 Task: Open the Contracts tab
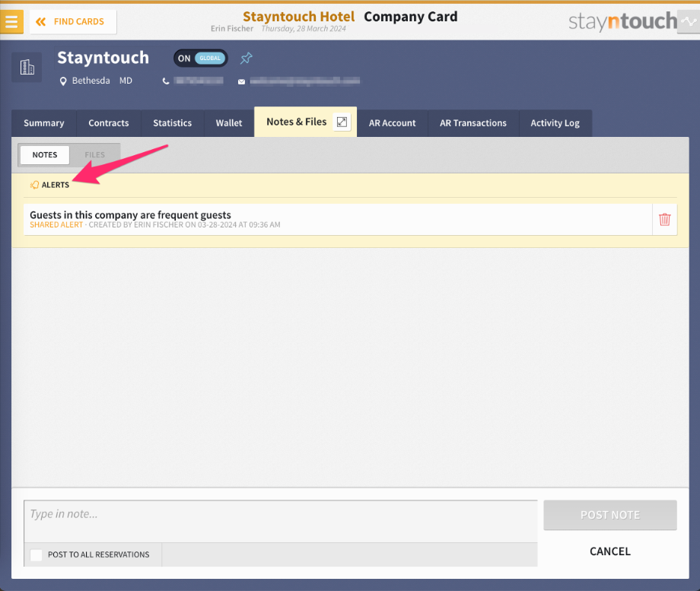(109, 123)
